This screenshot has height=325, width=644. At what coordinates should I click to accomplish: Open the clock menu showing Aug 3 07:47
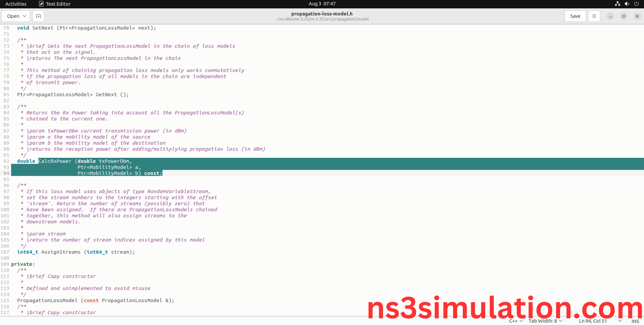[322, 4]
